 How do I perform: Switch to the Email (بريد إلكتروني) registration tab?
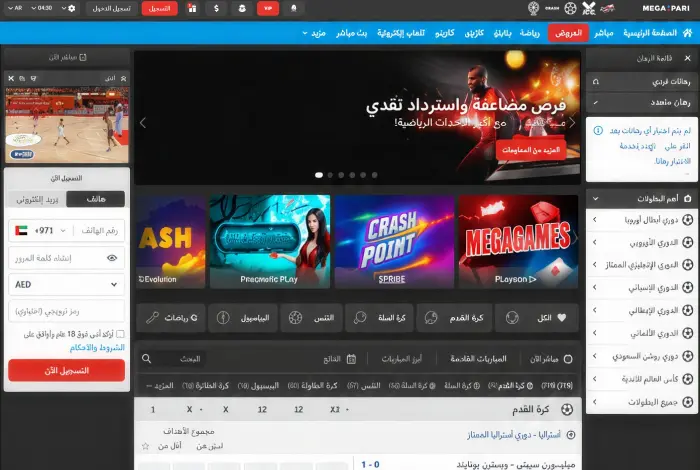point(38,199)
